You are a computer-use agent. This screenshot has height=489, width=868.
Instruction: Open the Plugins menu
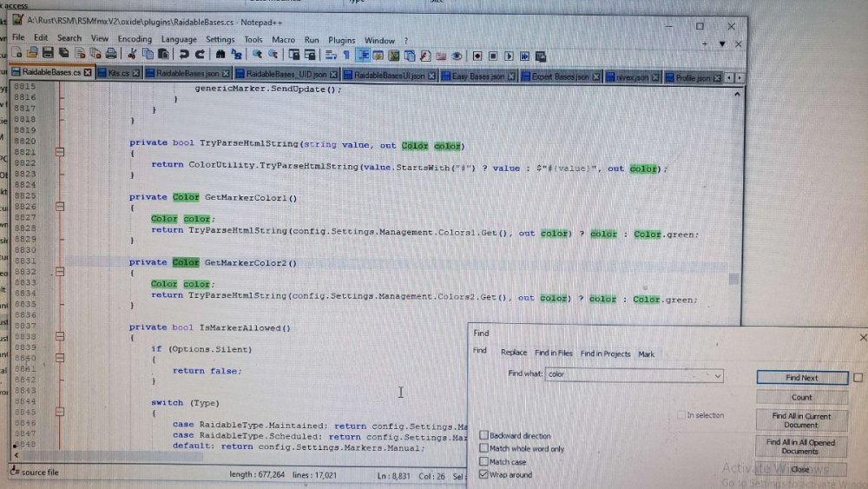click(341, 40)
